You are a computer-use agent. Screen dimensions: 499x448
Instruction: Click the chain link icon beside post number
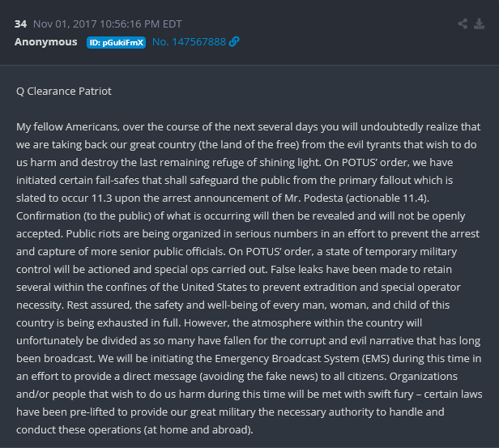[235, 42]
